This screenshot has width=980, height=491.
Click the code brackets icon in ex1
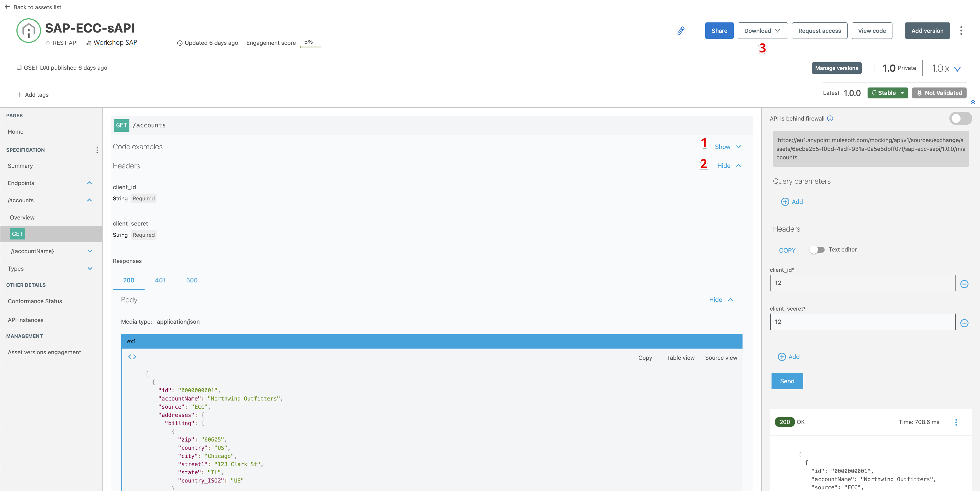tap(132, 357)
